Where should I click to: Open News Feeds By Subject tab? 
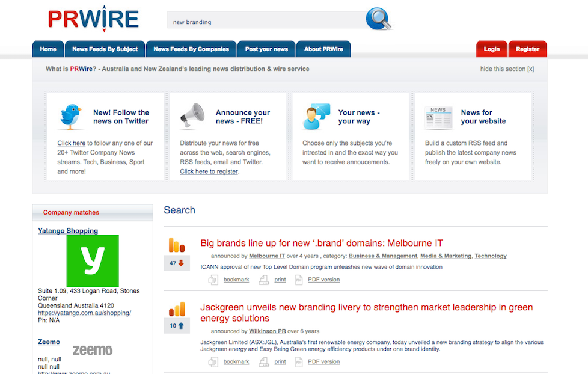(105, 49)
